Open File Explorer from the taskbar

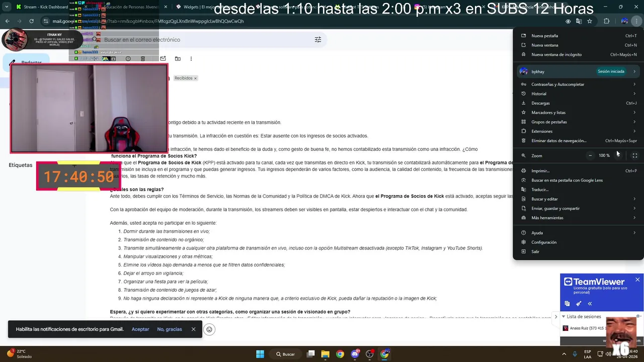pos(325,354)
